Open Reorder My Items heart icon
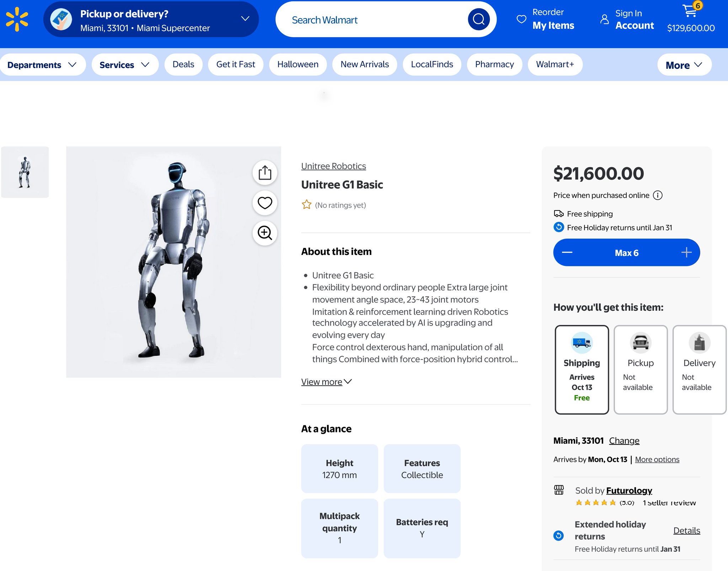728x571 pixels. 521,19
